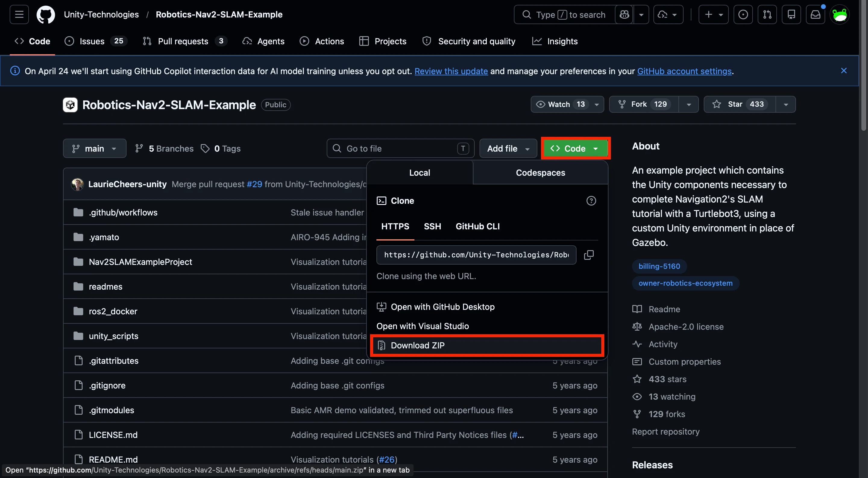
Task: Open the ros2_docker folder
Action: pyautogui.click(x=113, y=311)
